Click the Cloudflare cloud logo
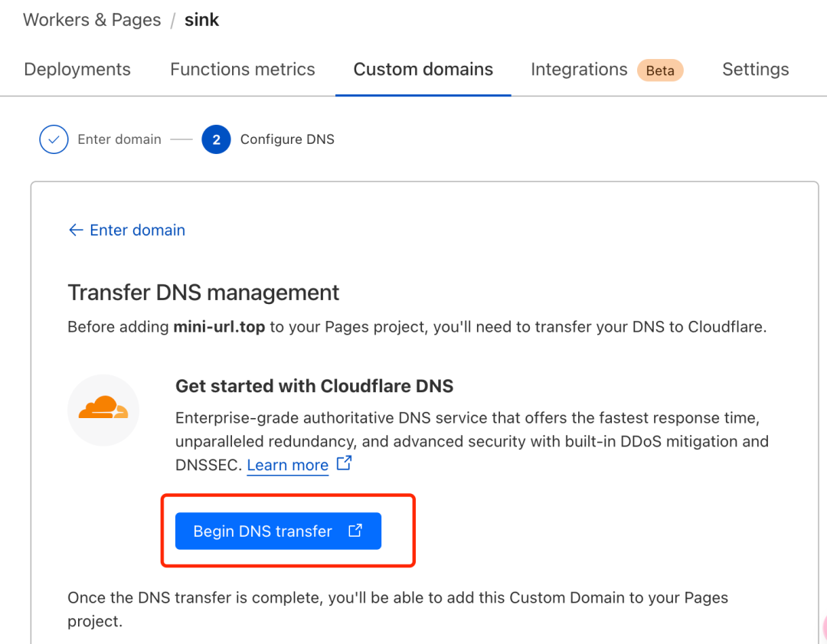827x644 pixels. click(103, 410)
